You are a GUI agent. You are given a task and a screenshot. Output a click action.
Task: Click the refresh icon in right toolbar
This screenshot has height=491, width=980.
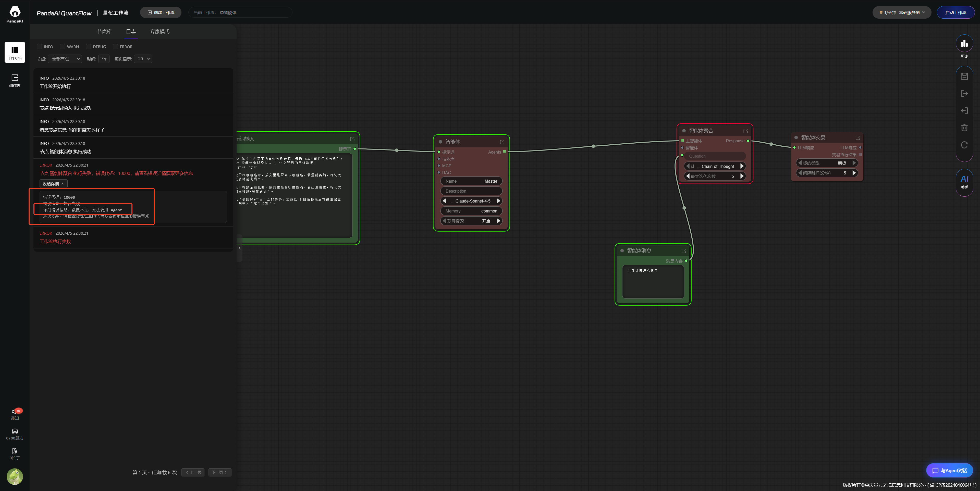click(x=964, y=145)
